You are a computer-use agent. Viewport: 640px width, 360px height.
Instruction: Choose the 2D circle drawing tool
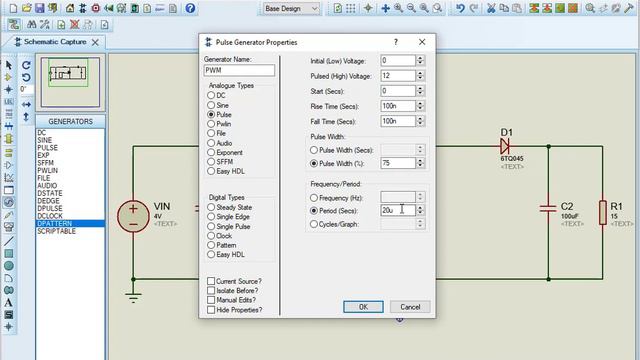pyautogui.click(x=9, y=266)
